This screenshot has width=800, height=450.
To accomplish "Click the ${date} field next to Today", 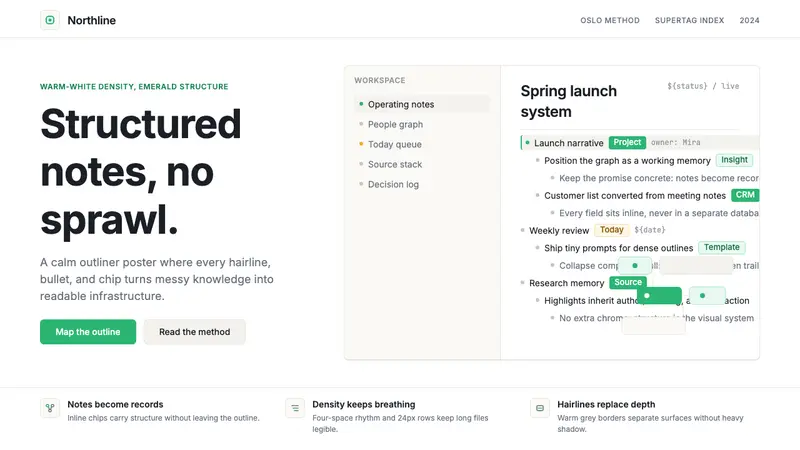I will (649, 230).
